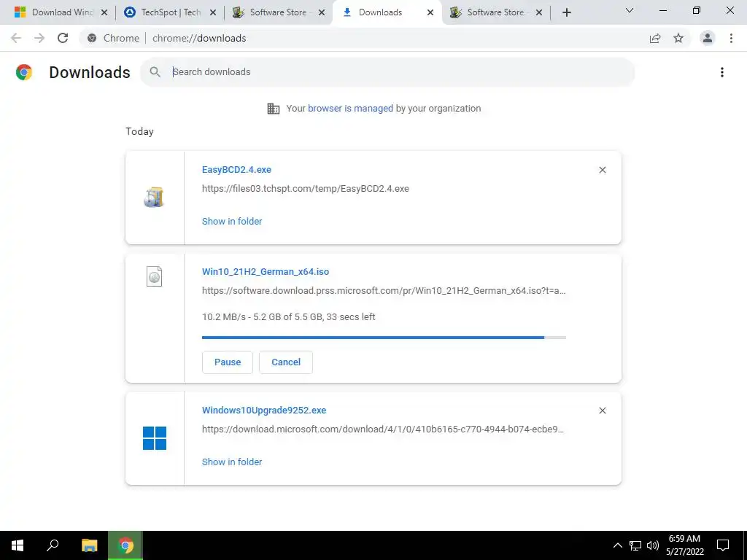The width and height of the screenshot is (747, 560).
Task: Click the Chrome logo beside Downloads title
Action: point(24,72)
